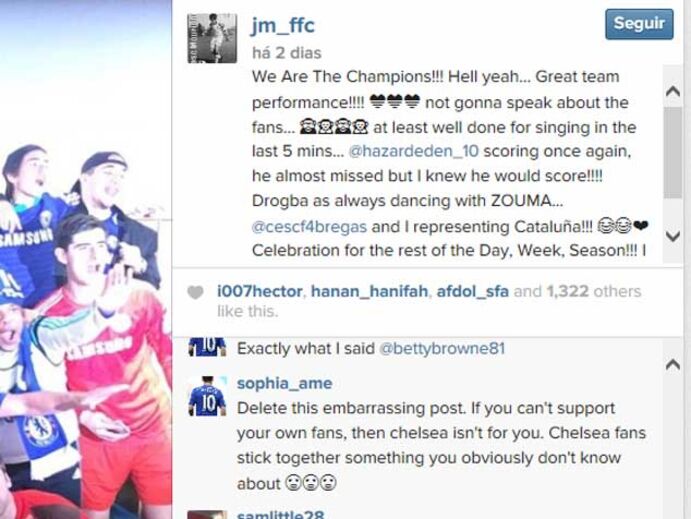Open hanan_hanifah liker profile
This screenshot has height=519, width=691.
[x=370, y=291]
